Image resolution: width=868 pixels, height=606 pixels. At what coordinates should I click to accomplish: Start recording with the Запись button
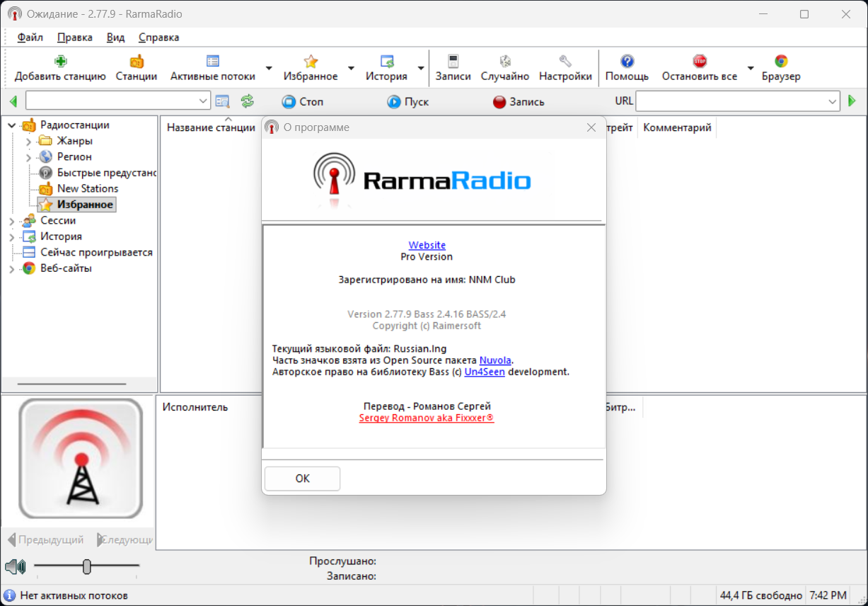pyautogui.click(x=519, y=101)
